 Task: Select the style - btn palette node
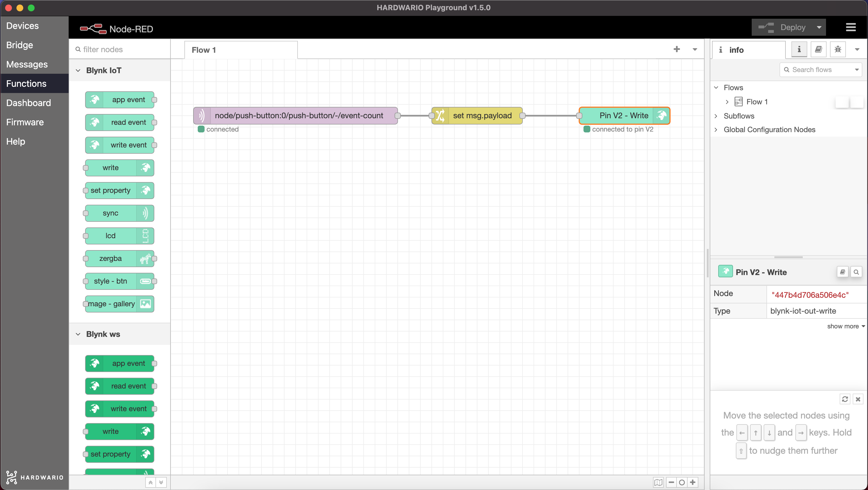(120, 281)
